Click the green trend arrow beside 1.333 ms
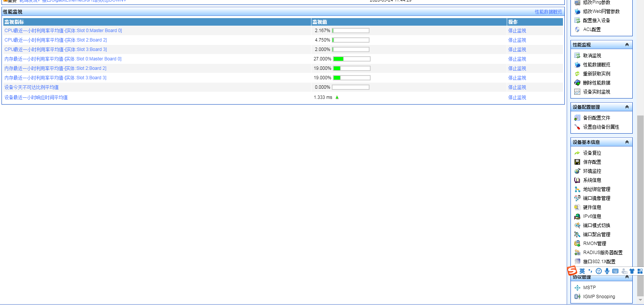This screenshot has width=644, height=305. pos(337,97)
